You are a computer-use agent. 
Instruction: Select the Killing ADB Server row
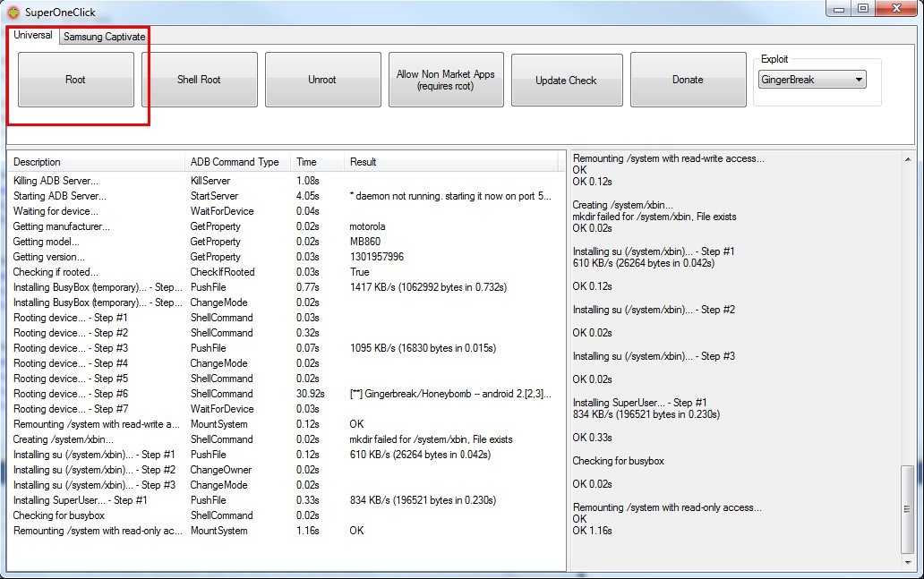(x=56, y=181)
